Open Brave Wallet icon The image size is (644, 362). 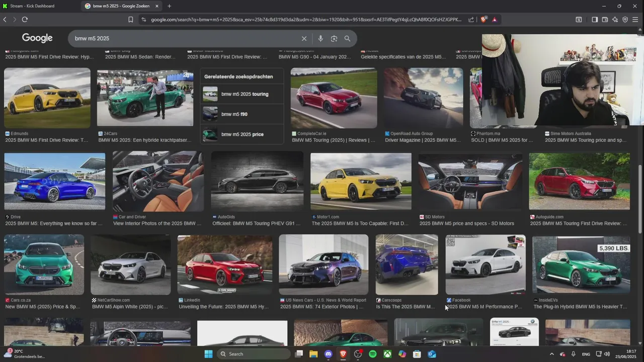(605, 20)
